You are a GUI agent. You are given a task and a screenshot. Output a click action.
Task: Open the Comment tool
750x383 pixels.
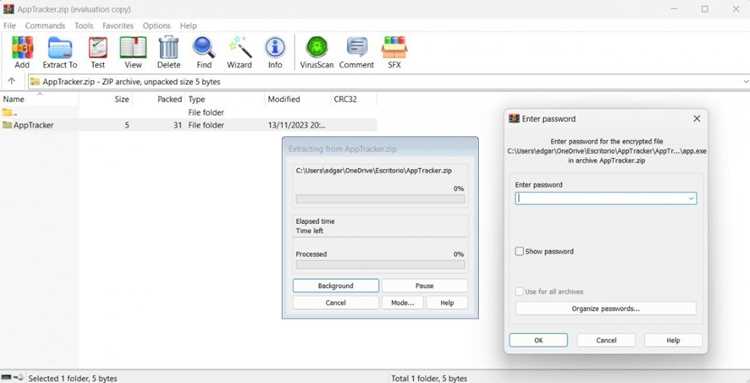pos(356,53)
